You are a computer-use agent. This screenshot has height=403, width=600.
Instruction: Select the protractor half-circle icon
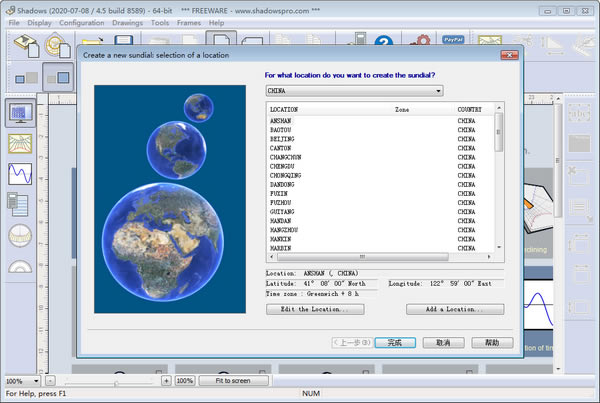20,266
